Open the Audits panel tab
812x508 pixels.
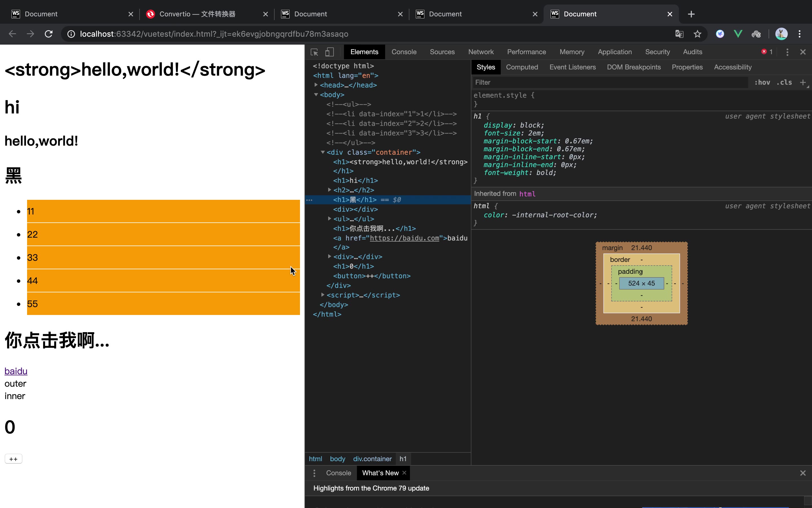692,52
